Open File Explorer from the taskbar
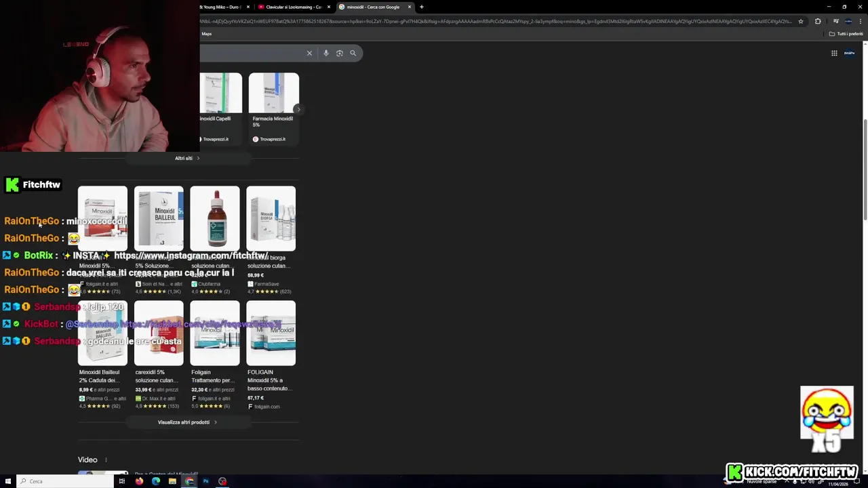 (172, 481)
